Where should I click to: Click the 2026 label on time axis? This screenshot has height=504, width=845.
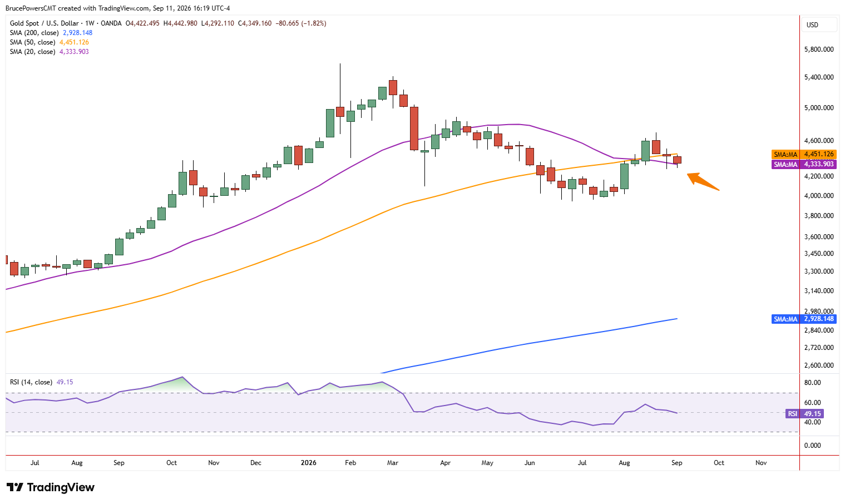point(308,463)
